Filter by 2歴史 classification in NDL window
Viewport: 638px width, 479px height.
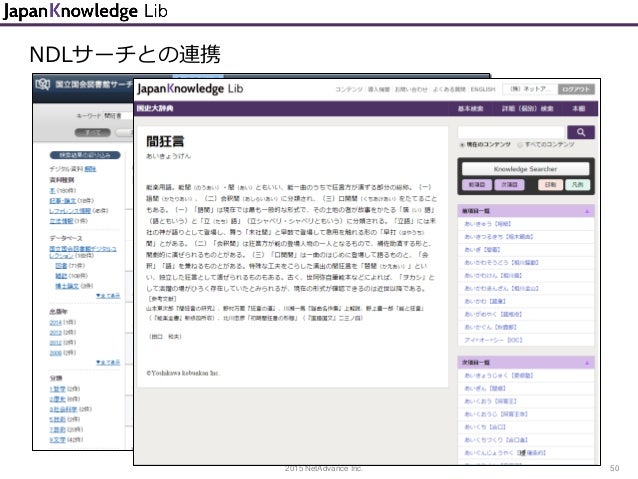point(57,399)
